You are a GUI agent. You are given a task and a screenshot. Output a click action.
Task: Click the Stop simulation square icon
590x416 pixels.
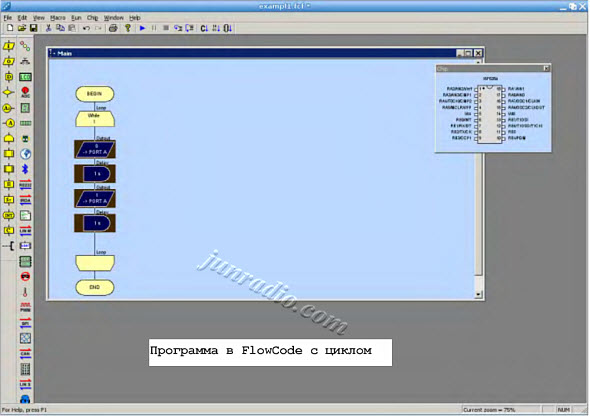tap(166, 28)
